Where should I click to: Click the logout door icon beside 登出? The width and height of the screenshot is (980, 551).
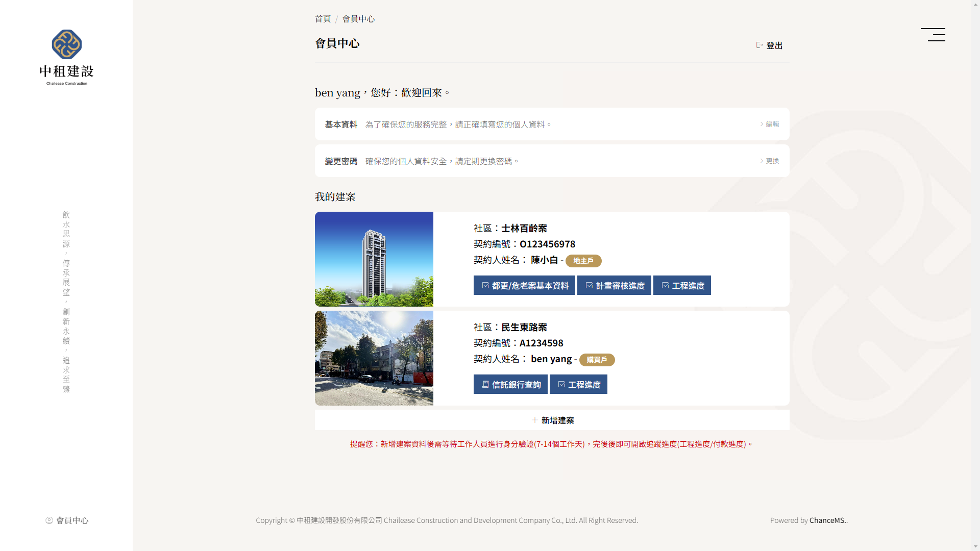click(759, 45)
